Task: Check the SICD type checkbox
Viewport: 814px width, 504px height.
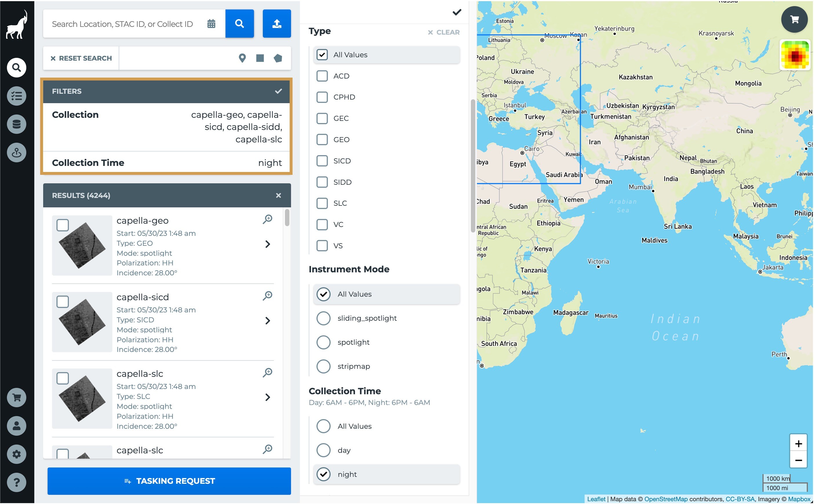Action: click(322, 161)
